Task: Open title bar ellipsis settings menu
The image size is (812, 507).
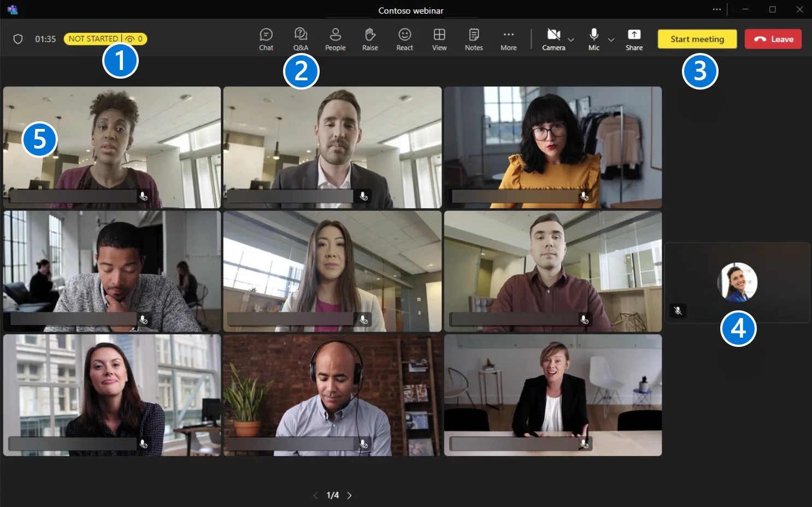Action: (x=717, y=9)
